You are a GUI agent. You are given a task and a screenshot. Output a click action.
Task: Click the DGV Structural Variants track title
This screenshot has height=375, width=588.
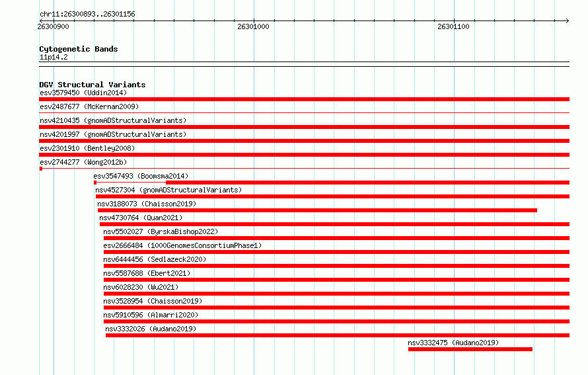pos(92,85)
